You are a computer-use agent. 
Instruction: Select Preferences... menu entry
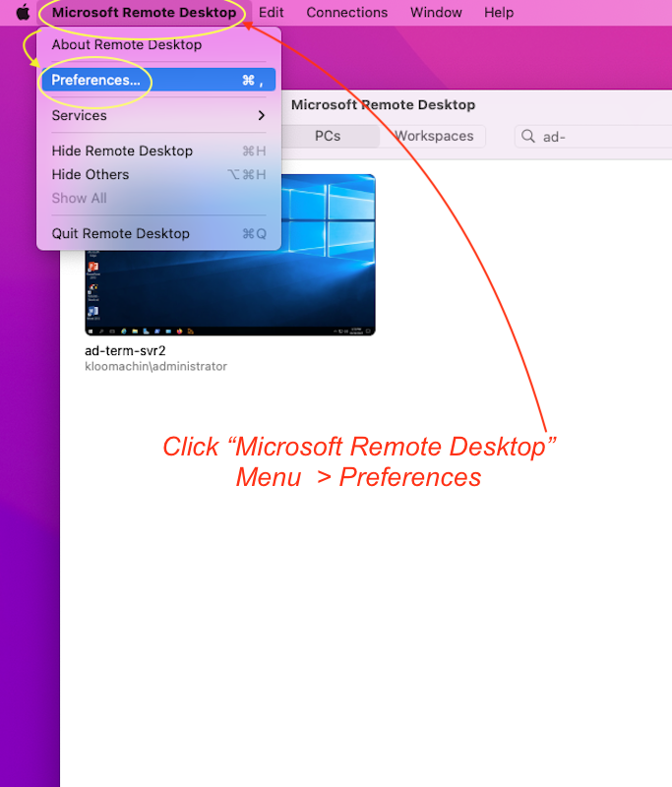pos(158,80)
